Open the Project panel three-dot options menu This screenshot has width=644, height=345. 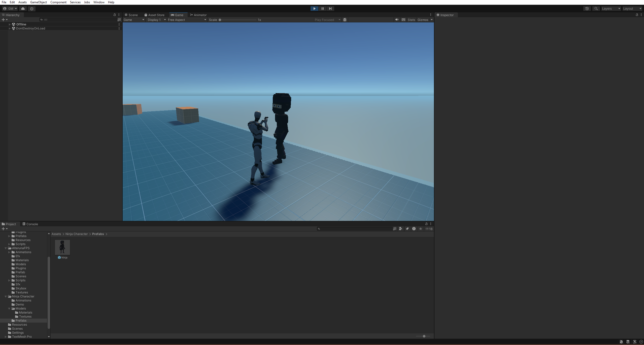(x=431, y=224)
